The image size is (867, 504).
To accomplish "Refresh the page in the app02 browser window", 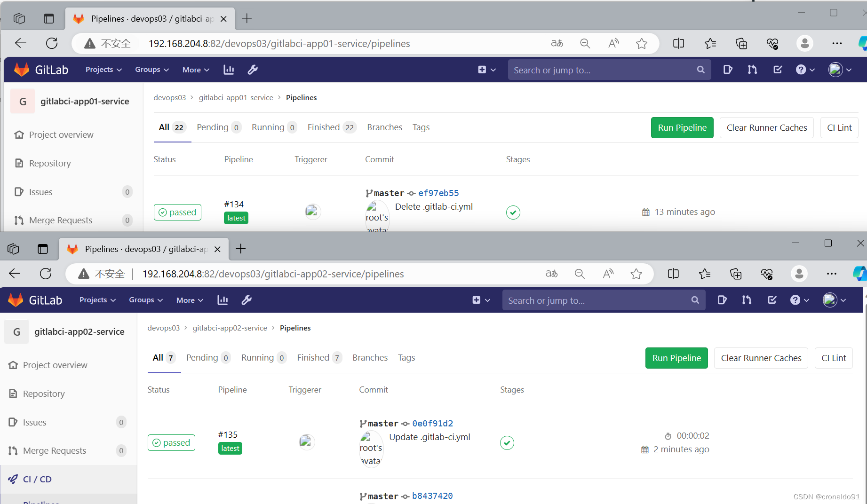I will point(46,274).
